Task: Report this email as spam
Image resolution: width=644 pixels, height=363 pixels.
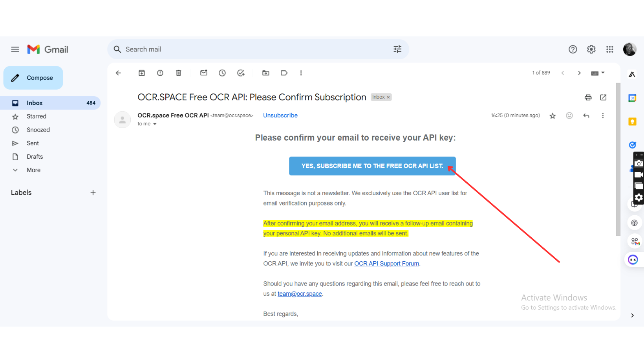Action: click(x=160, y=73)
